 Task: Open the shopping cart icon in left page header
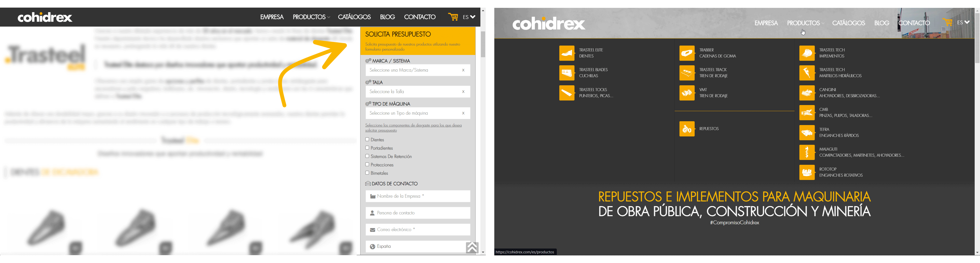pos(453,17)
